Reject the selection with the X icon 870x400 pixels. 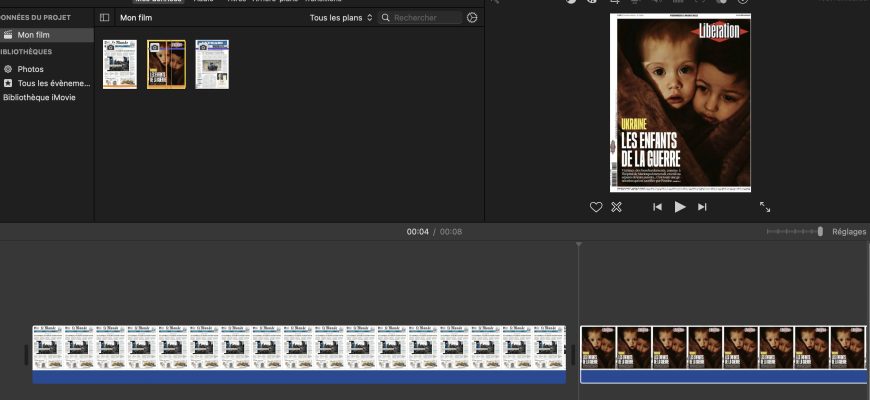(616, 207)
